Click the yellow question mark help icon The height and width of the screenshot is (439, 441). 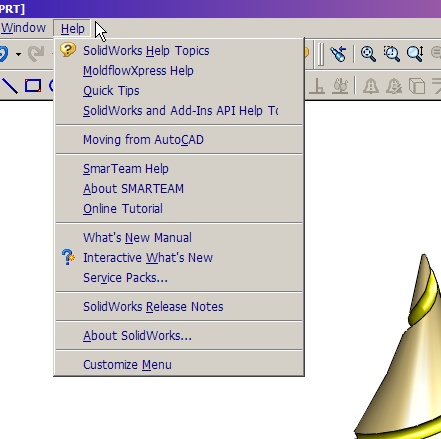pos(68,50)
